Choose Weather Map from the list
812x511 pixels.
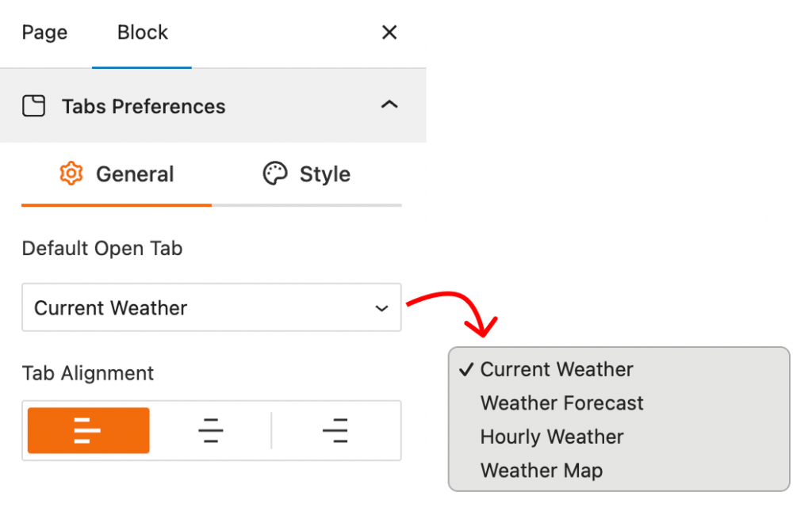click(x=542, y=471)
